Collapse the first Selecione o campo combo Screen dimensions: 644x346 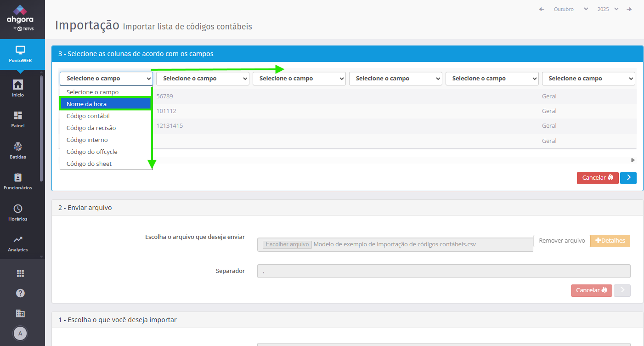(106, 79)
